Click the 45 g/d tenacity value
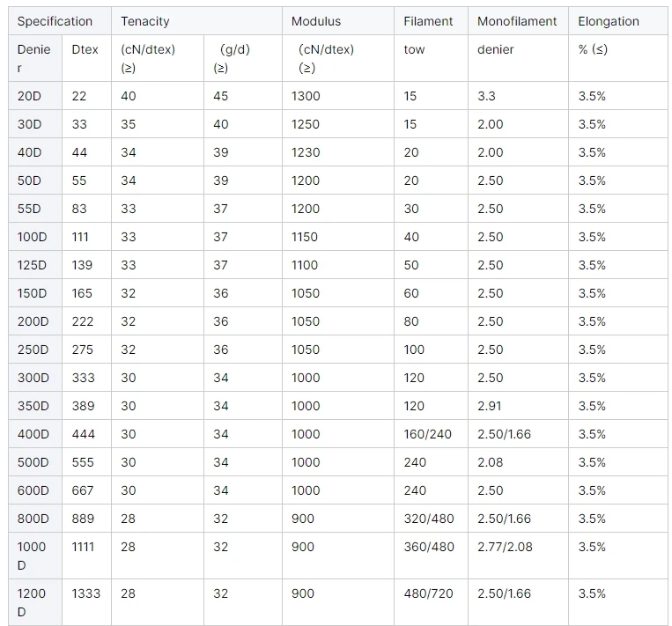 [220, 96]
